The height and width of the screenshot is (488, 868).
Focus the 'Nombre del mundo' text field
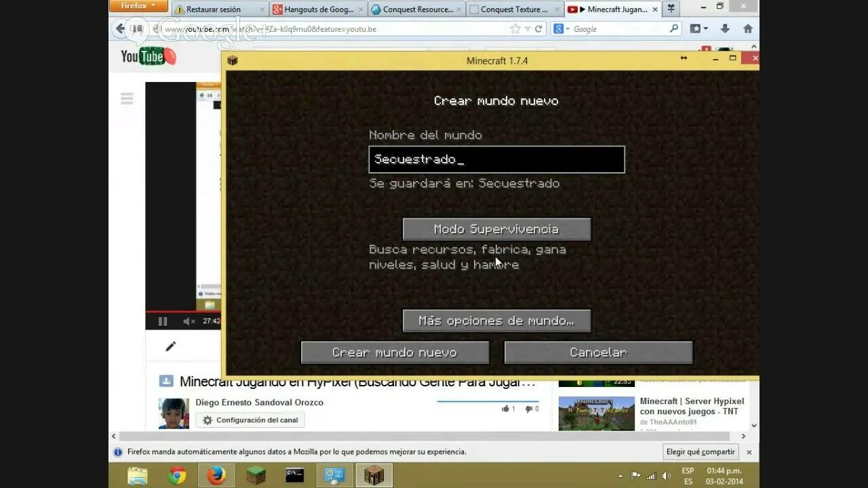click(x=496, y=159)
